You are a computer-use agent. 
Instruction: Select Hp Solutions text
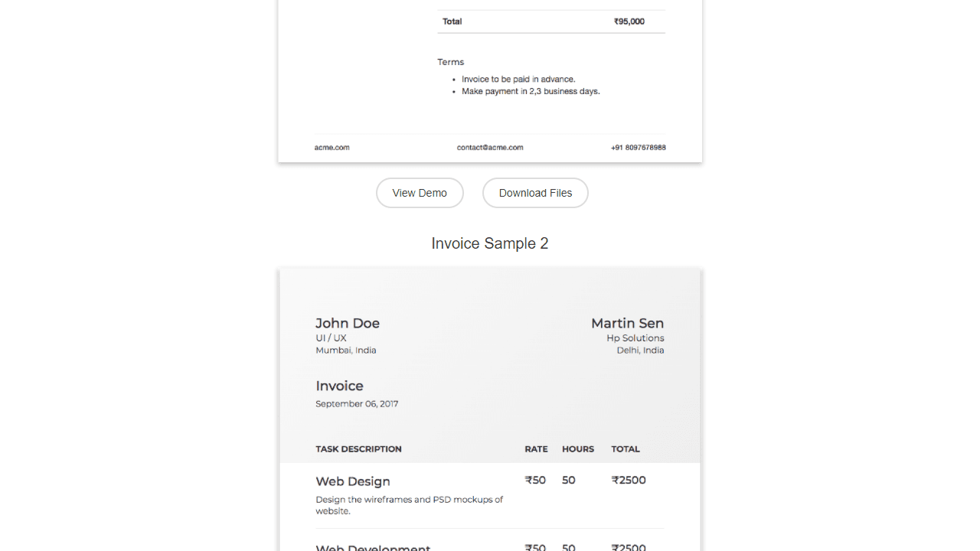pyautogui.click(x=635, y=337)
